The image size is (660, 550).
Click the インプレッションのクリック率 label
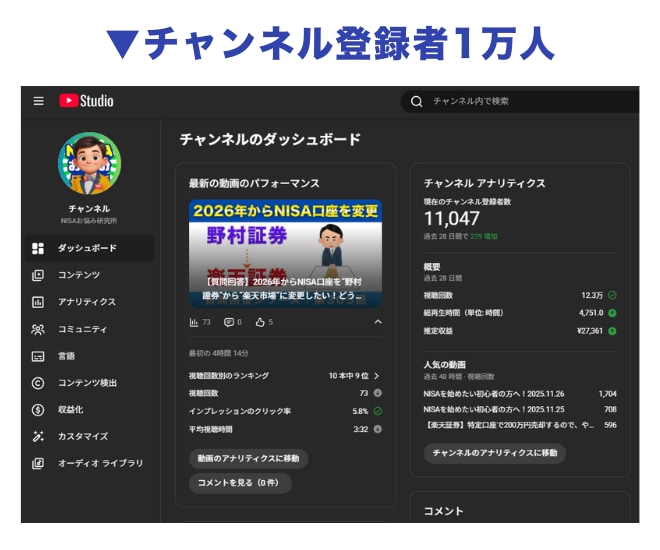(x=240, y=411)
